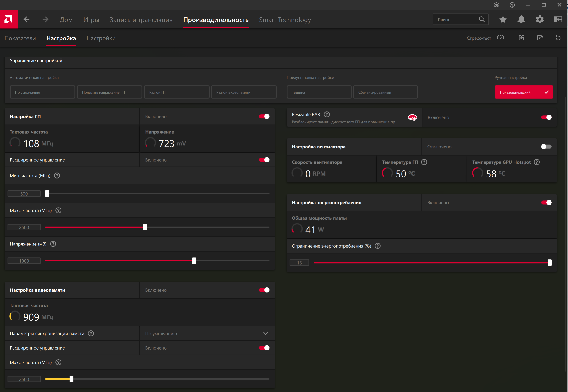Open notifications via the bell icon
Image resolution: width=568 pixels, height=392 pixels.
point(521,19)
